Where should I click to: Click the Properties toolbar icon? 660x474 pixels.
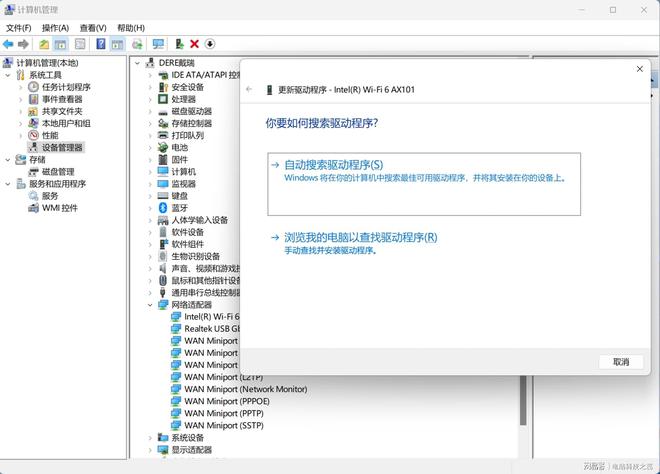click(80, 44)
